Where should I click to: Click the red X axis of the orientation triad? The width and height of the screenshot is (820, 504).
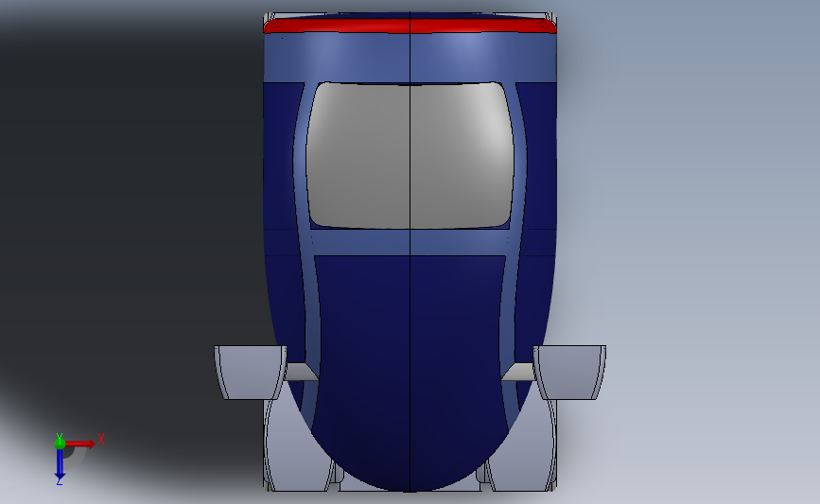point(80,443)
